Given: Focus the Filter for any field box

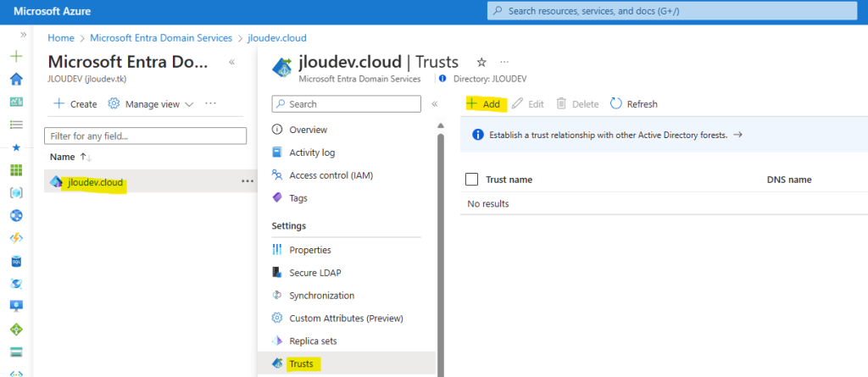Looking at the screenshot, I should (x=145, y=136).
